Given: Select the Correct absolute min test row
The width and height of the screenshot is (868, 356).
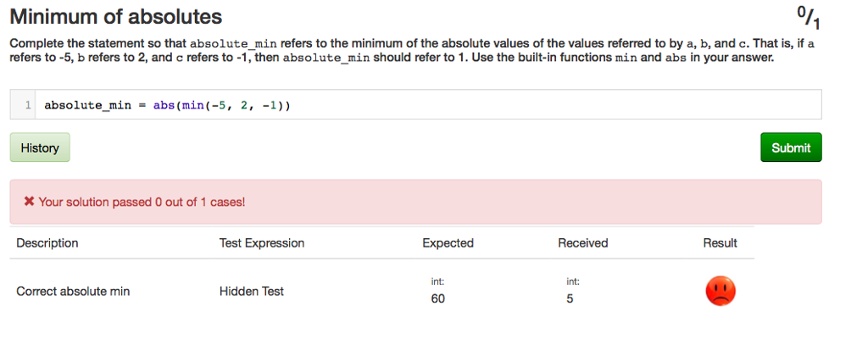Looking at the screenshot, I should 382,291.
